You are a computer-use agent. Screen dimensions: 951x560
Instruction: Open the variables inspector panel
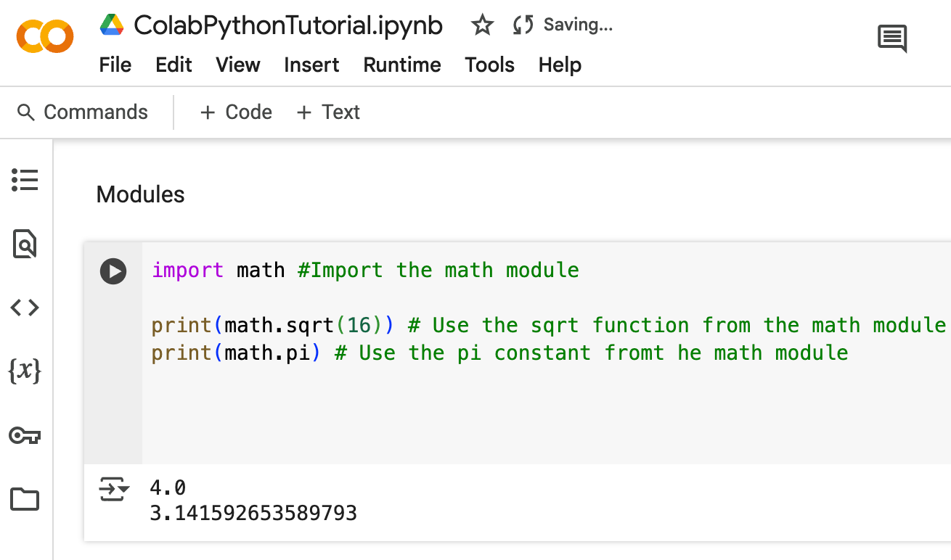25,371
